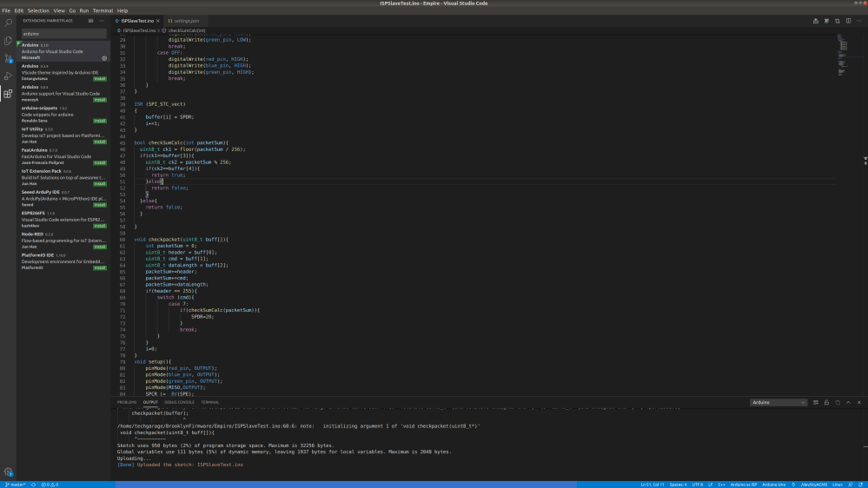Screen dimensions: 868x488
Task: Open the Manage gear in activity bar
Action: pos(8,472)
